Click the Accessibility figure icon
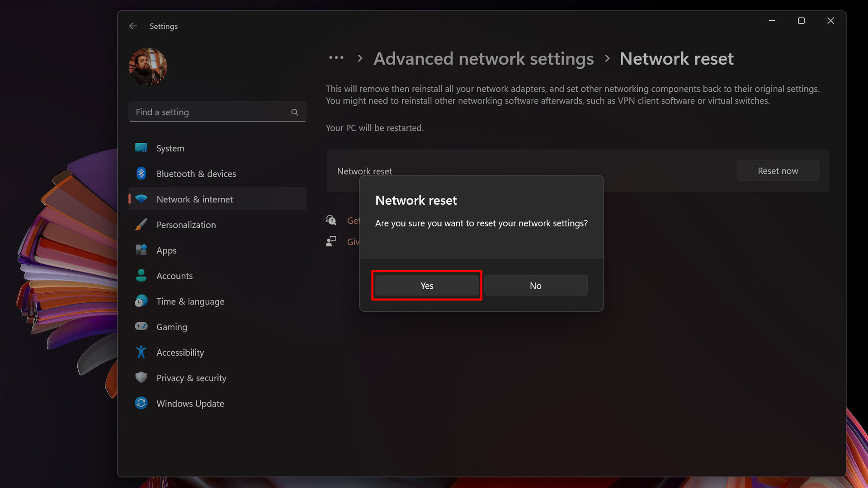 [141, 352]
